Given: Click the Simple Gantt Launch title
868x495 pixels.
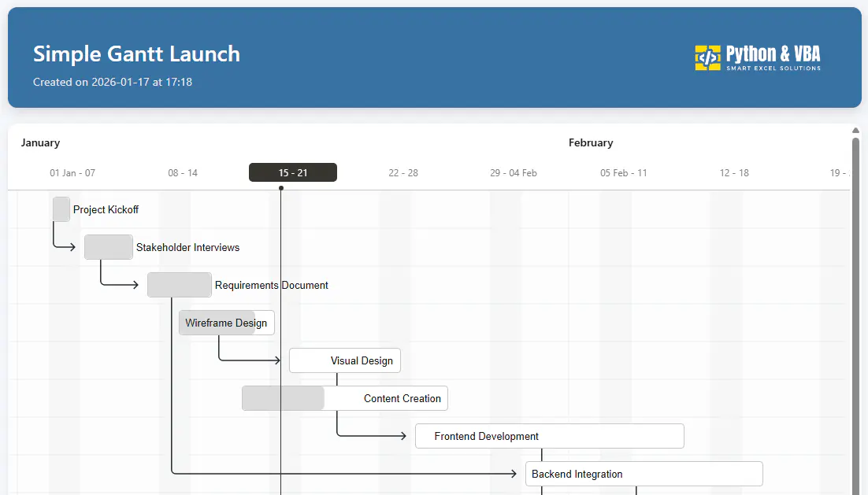Looking at the screenshot, I should [x=136, y=54].
